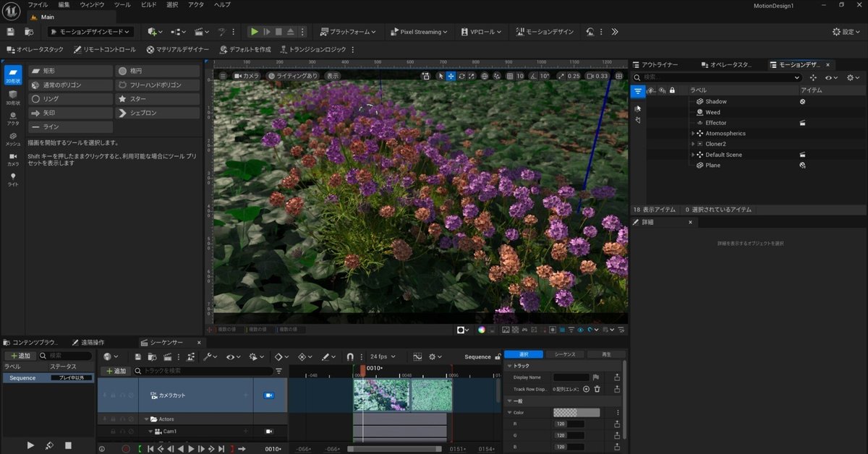This screenshot has width=868, height=454.
Task: Click デフォルトを作成 button
Action: point(244,49)
